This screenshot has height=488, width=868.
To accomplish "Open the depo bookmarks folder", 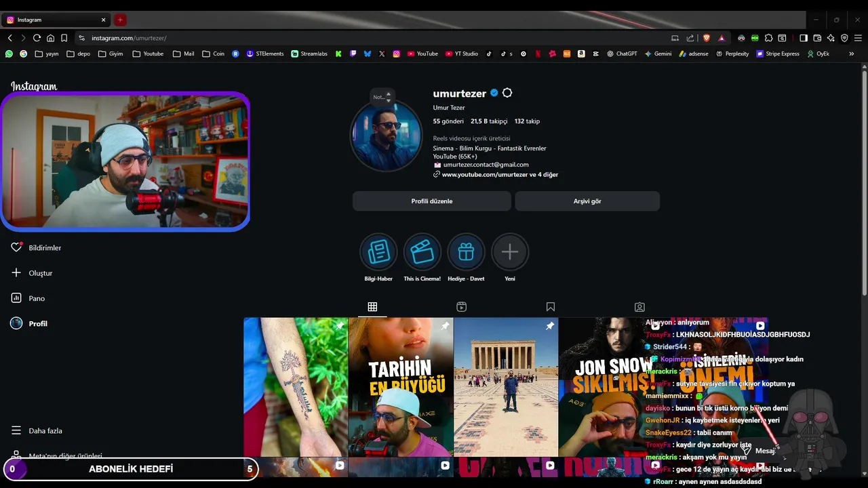I will 78,54.
